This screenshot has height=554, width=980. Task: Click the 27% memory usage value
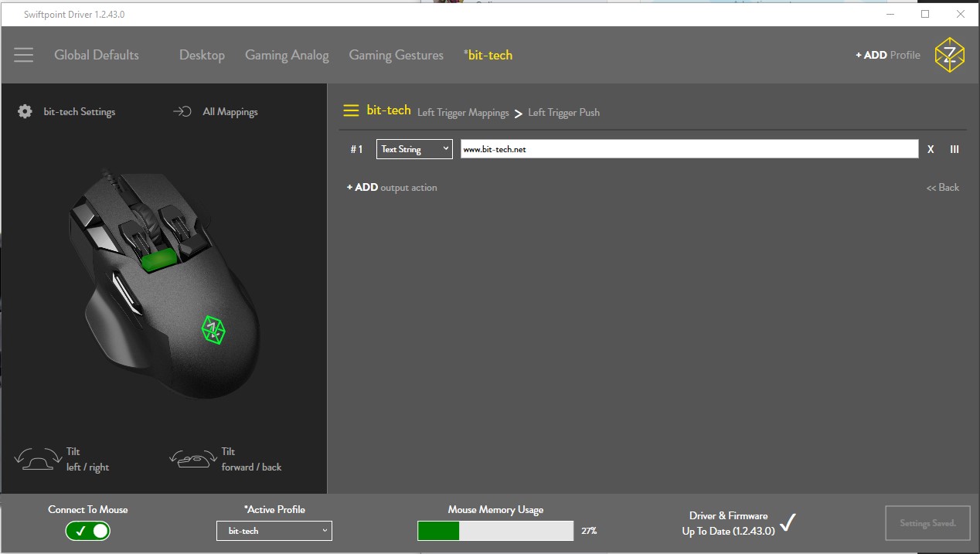pyautogui.click(x=589, y=531)
